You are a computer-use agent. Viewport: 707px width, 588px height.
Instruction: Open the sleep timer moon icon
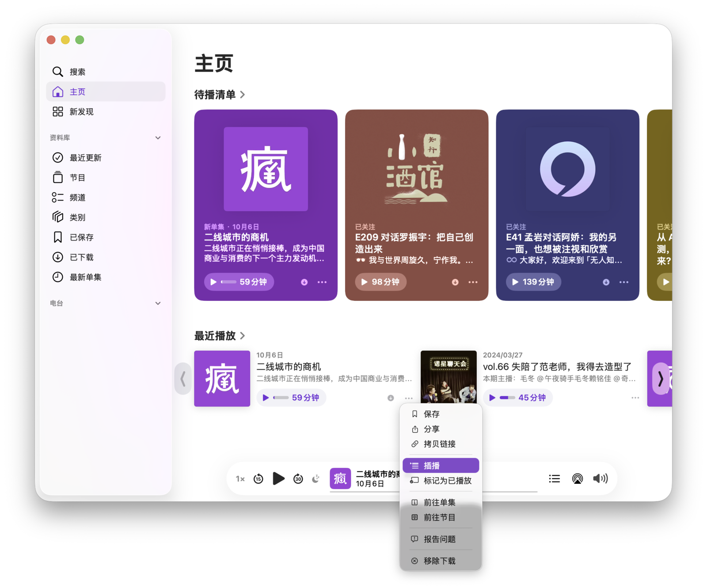click(x=316, y=479)
